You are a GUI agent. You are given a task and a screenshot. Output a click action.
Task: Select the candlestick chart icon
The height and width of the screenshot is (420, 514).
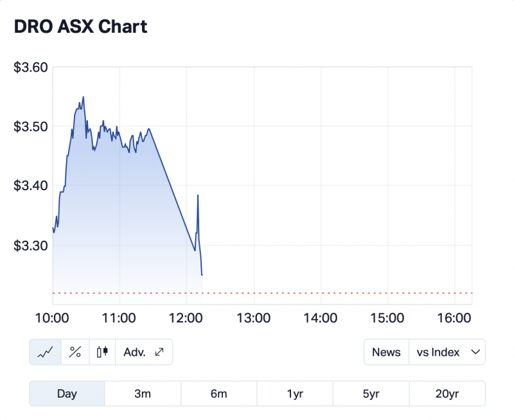pos(102,352)
